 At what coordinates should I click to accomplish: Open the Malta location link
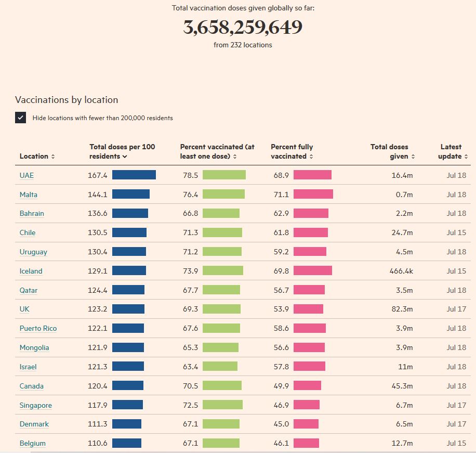[x=29, y=195]
